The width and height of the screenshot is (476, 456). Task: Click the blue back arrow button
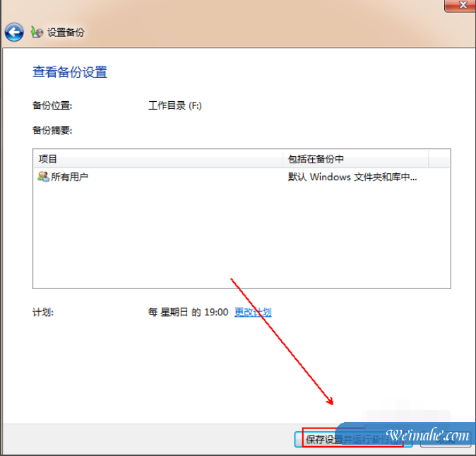(14, 32)
